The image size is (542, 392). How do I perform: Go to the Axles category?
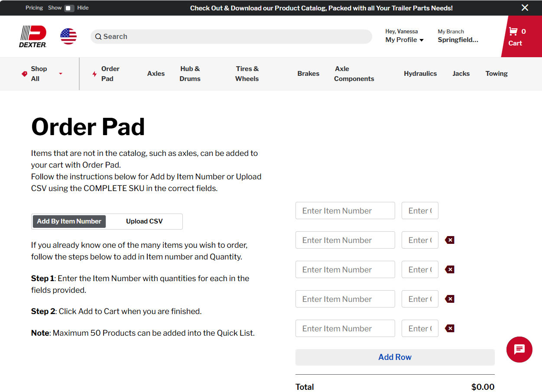156,74
